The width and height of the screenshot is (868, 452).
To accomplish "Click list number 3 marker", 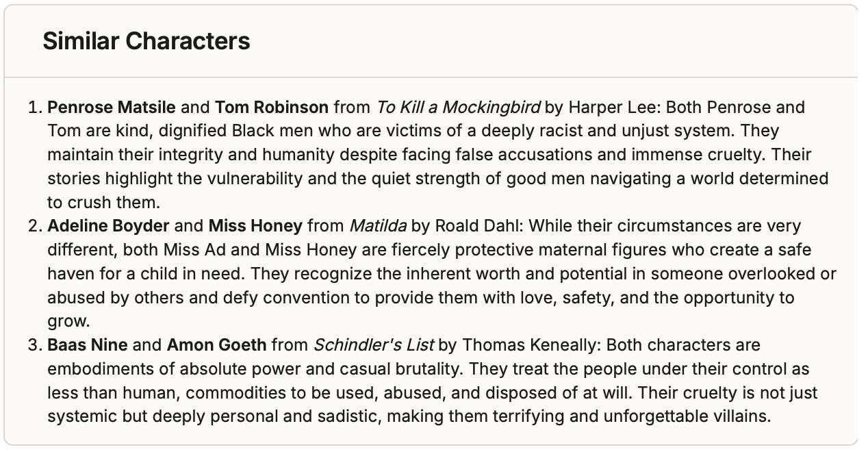I will pos(34,344).
